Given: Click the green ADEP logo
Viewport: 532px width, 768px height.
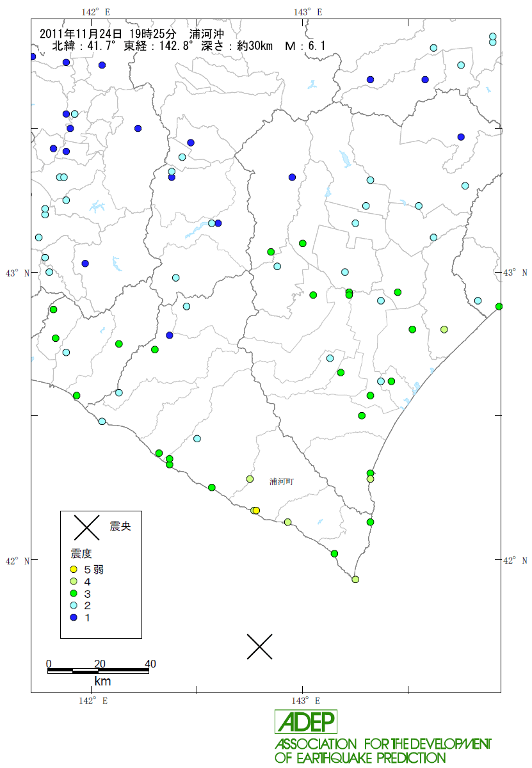Looking at the screenshot, I should point(305,722).
